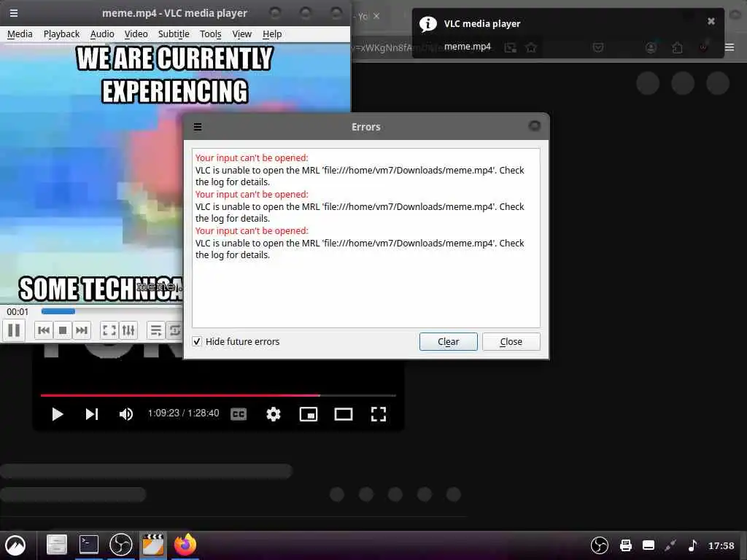The height and width of the screenshot is (560, 747).
Task: Click the Firefox URL bar text
Action: pyautogui.click(x=382, y=47)
